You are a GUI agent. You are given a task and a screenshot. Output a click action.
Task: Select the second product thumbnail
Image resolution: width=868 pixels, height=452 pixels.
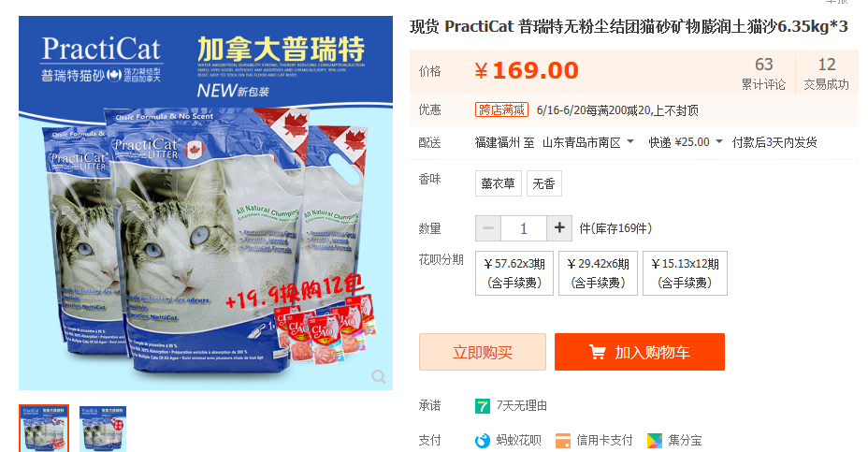tap(103, 429)
